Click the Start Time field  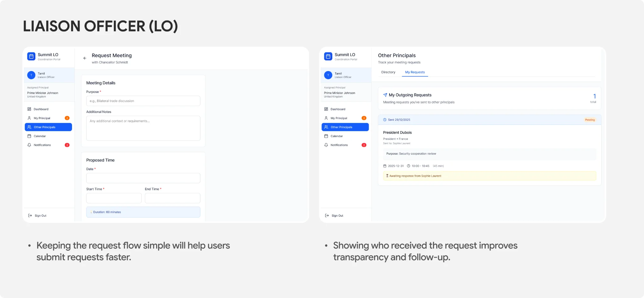[x=114, y=198]
